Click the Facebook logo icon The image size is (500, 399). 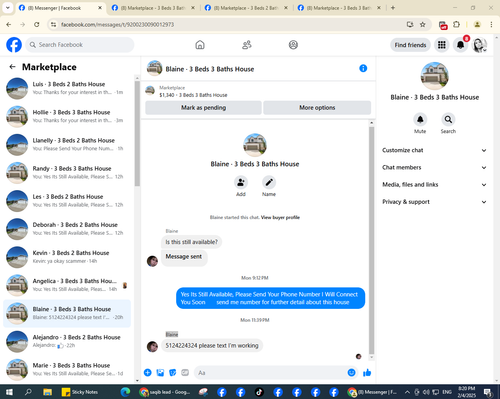coord(14,45)
